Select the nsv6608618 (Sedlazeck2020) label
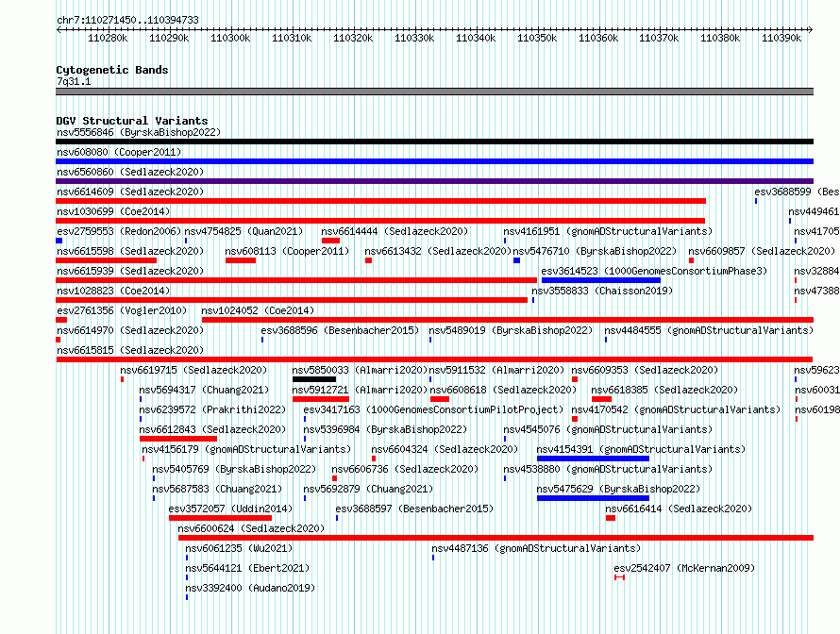This screenshot has height=634, width=840. pos(503,390)
